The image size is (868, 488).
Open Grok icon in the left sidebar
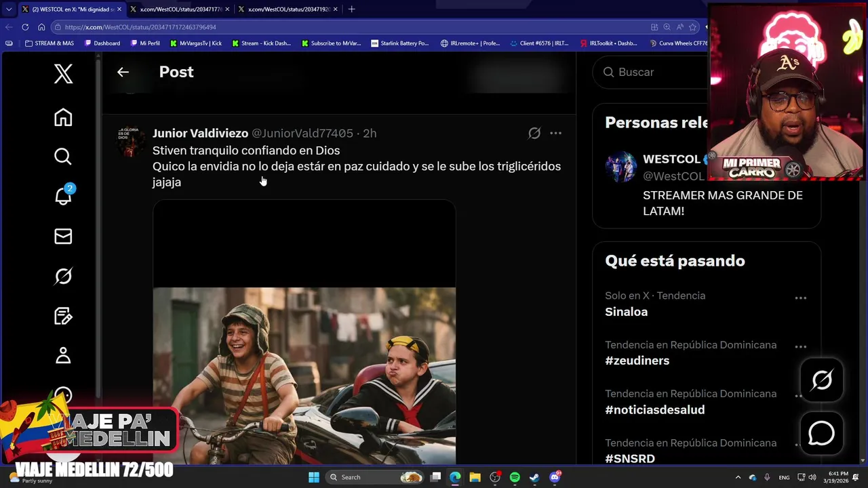pos(63,276)
